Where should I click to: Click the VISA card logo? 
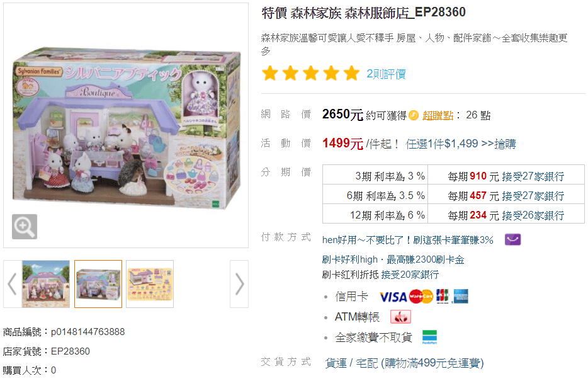(x=393, y=297)
